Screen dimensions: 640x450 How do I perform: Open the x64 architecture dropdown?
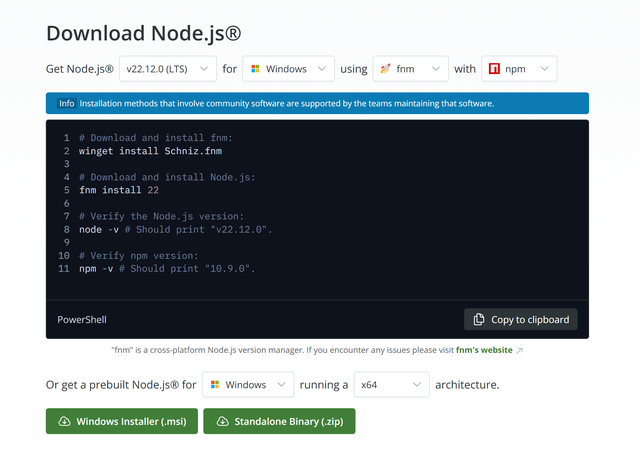391,384
